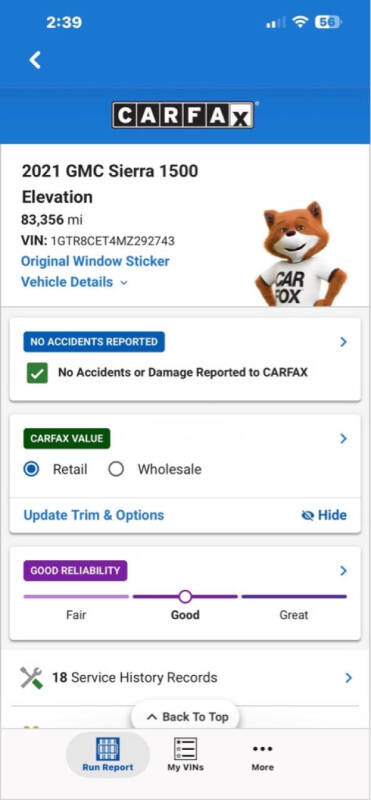Hide the CARFAX value
Image resolution: width=371 pixels, height=800 pixels.
[x=324, y=515]
